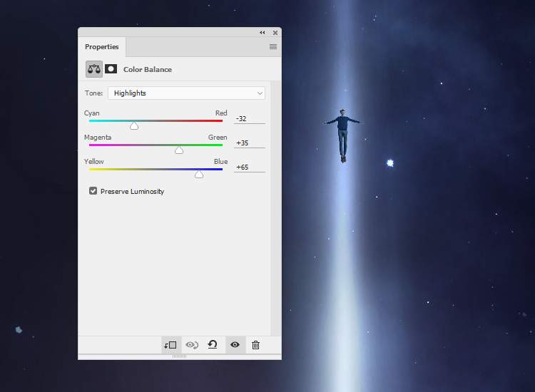Open the Tone dropdown showing Highlights
Screen dimensions: 535x392
pyautogui.click(x=186, y=93)
